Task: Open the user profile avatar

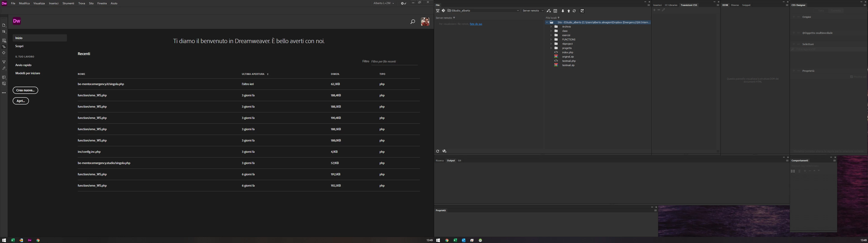Action: coord(425,22)
